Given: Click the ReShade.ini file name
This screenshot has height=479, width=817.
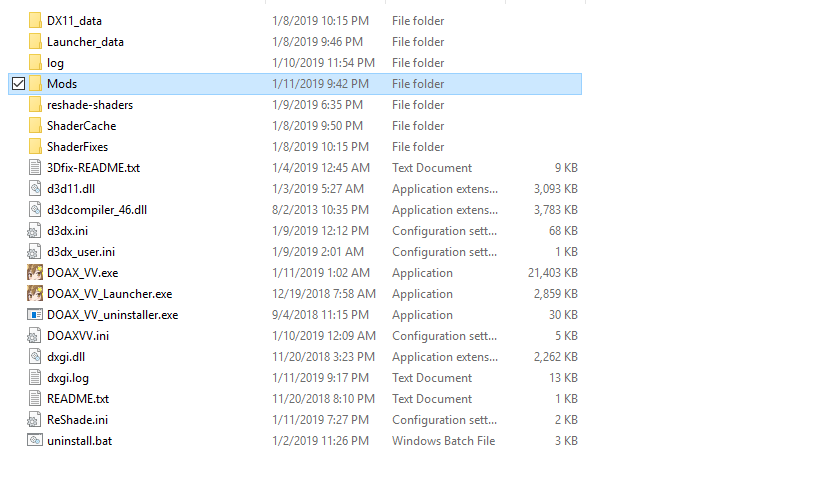Looking at the screenshot, I should (x=78, y=420).
